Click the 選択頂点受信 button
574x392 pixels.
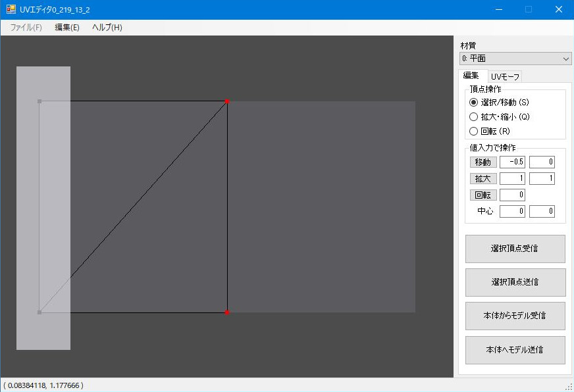[x=515, y=249]
